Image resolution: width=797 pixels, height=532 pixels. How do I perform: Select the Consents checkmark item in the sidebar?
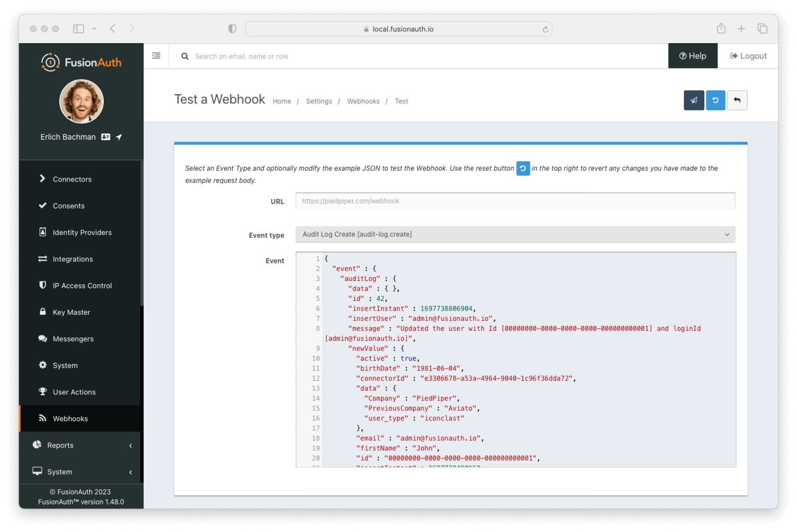(x=68, y=206)
